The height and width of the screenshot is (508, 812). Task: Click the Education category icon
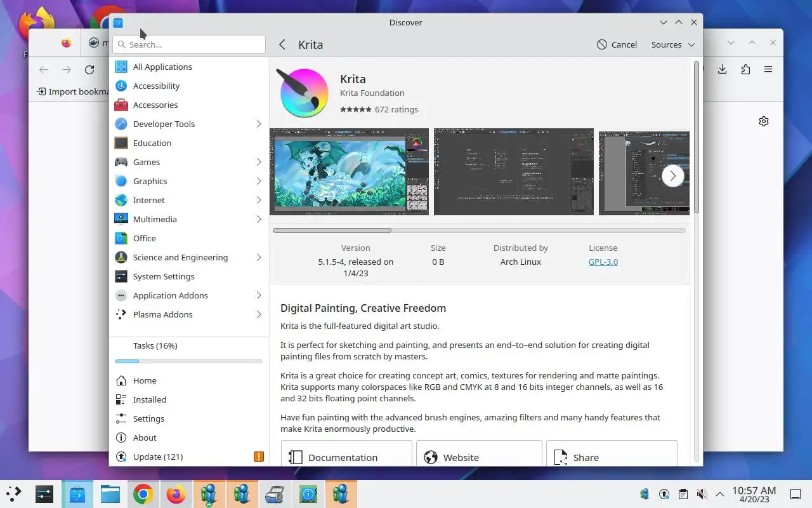pos(121,143)
